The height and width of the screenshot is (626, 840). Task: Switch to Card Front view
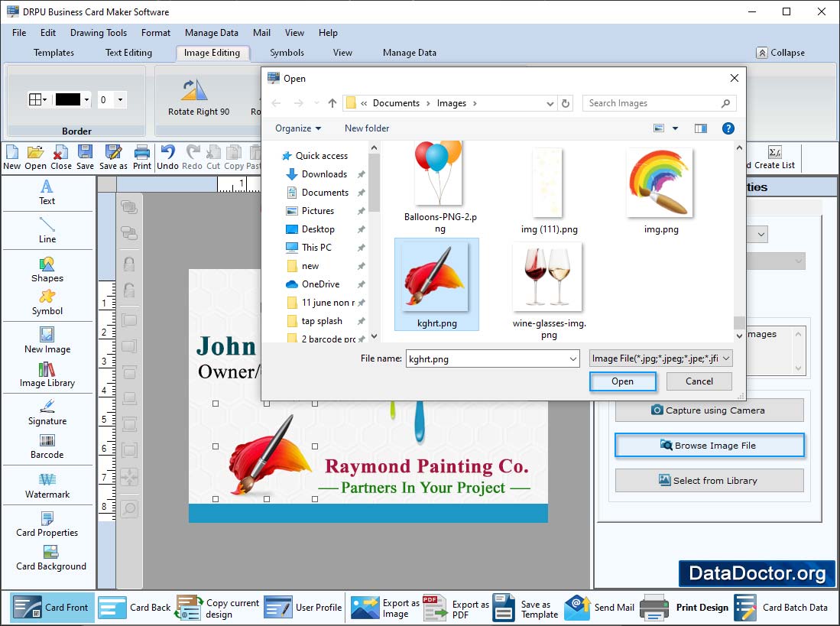tap(52, 607)
